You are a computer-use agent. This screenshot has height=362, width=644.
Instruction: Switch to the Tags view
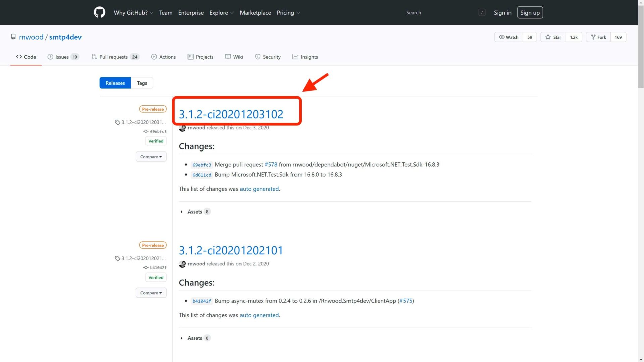(x=142, y=83)
